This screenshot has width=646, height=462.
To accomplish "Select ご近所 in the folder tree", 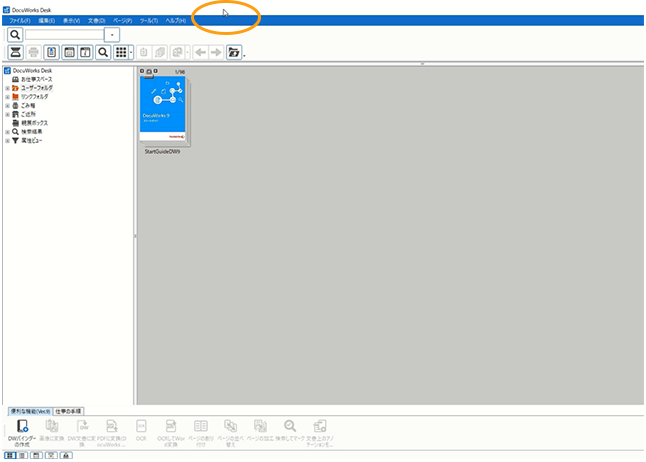I will (x=28, y=114).
